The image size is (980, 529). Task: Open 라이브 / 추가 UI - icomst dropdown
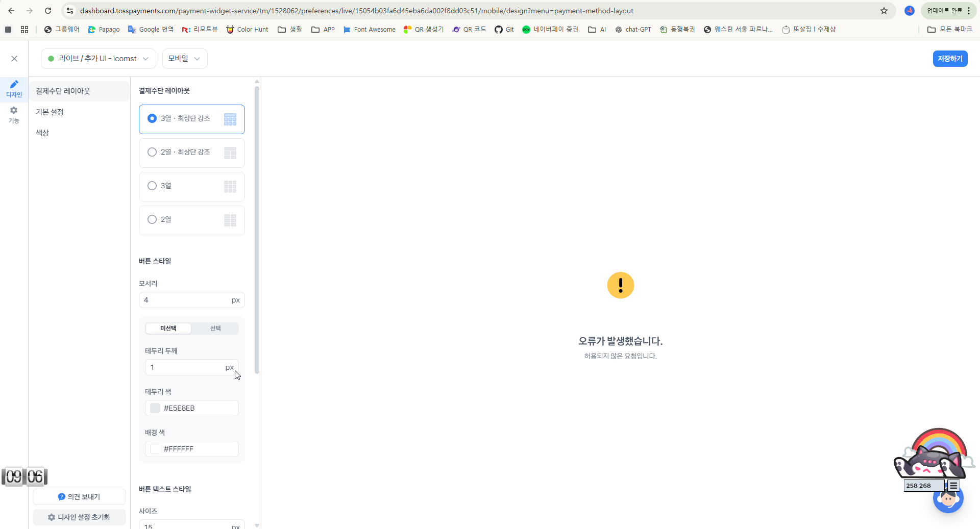tap(99, 59)
